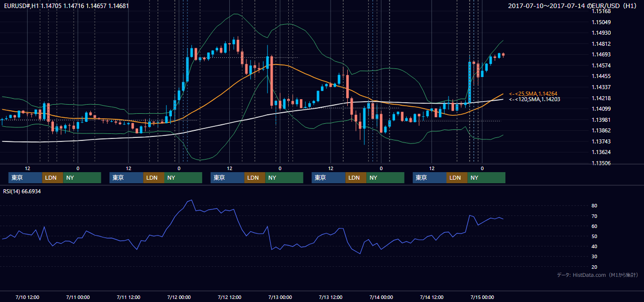Click RSI scale value 70

coord(595,216)
